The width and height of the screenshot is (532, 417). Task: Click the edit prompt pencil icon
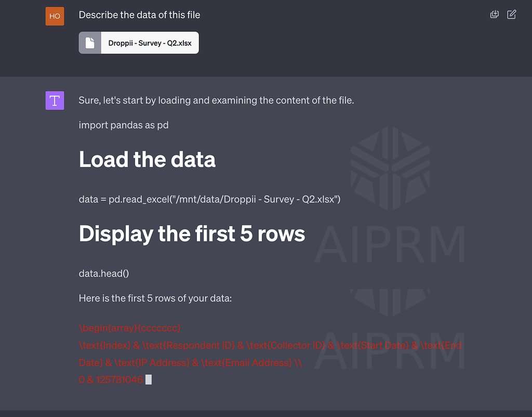click(511, 15)
